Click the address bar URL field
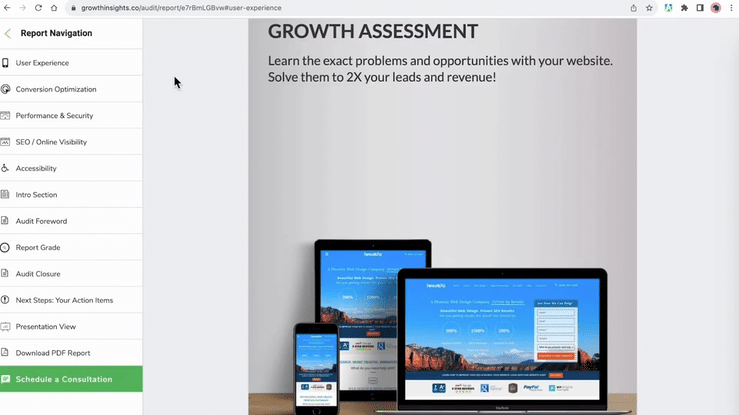Image resolution: width=739 pixels, height=415 pixels. click(x=300, y=8)
